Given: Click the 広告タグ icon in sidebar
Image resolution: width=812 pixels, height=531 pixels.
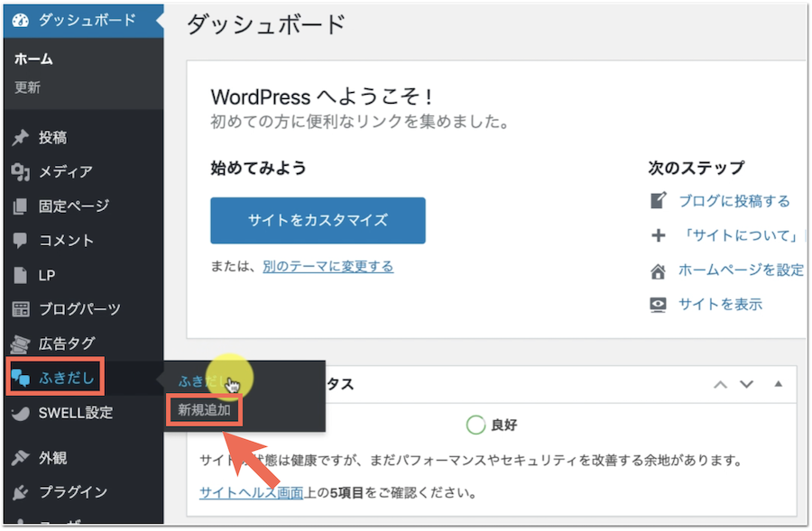Looking at the screenshot, I should click(x=21, y=343).
